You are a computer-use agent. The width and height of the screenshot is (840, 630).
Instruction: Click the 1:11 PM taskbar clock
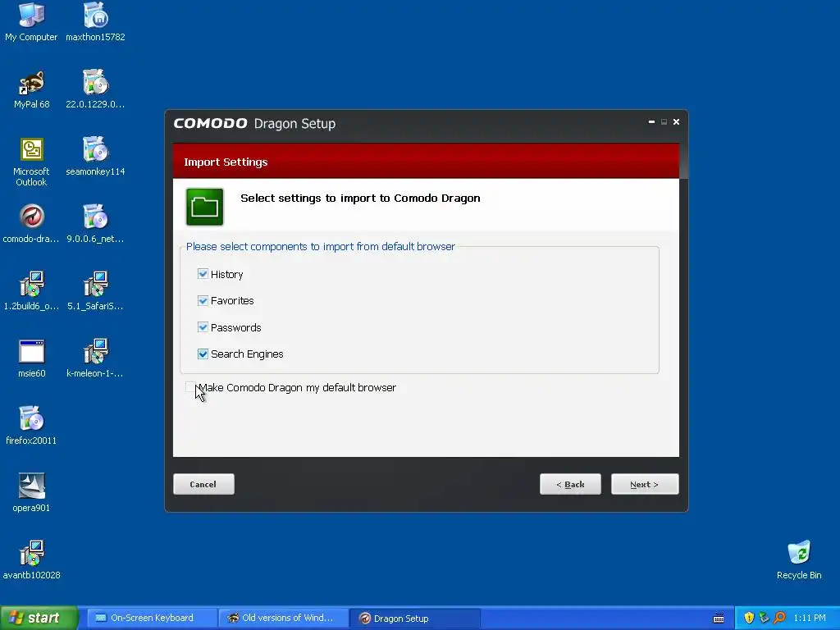tap(809, 618)
